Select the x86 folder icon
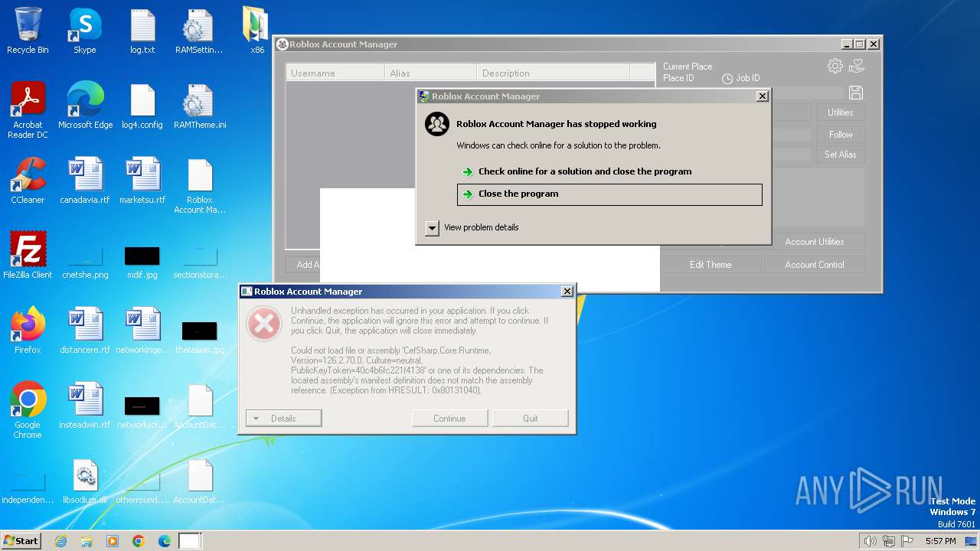 point(256,31)
